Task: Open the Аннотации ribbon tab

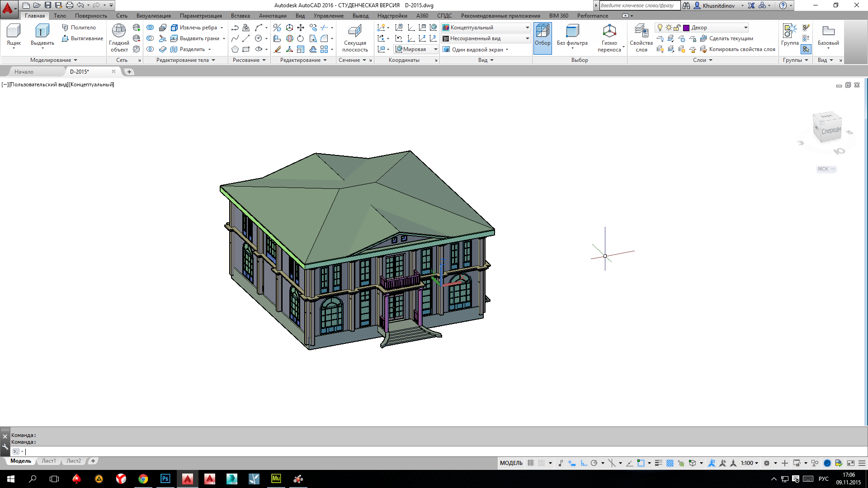Action: pos(273,16)
